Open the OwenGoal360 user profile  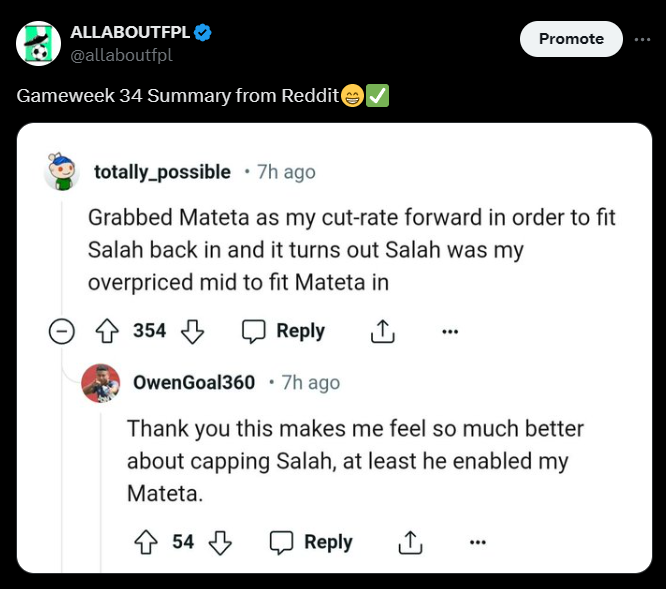pos(194,382)
